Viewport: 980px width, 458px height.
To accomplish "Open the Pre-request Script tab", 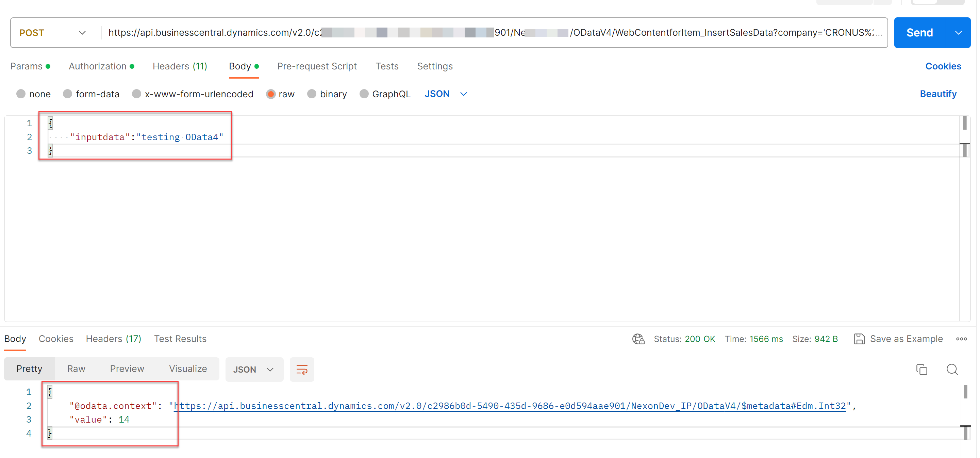I will (x=317, y=66).
